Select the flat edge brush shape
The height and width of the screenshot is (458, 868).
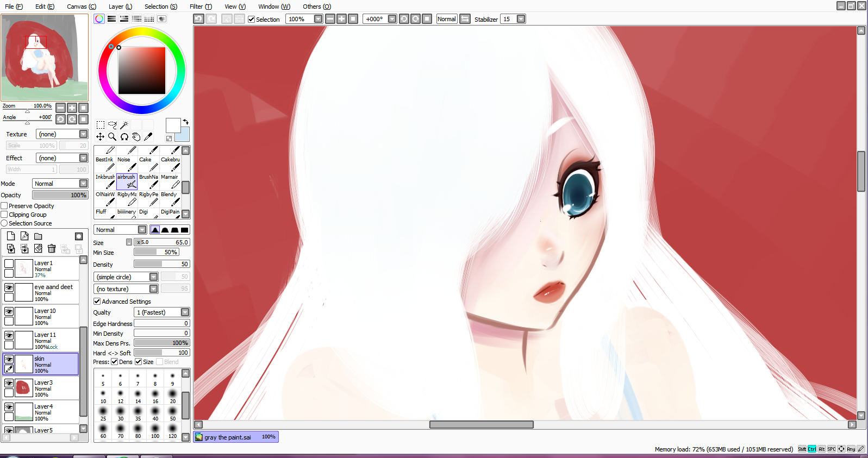click(185, 230)
